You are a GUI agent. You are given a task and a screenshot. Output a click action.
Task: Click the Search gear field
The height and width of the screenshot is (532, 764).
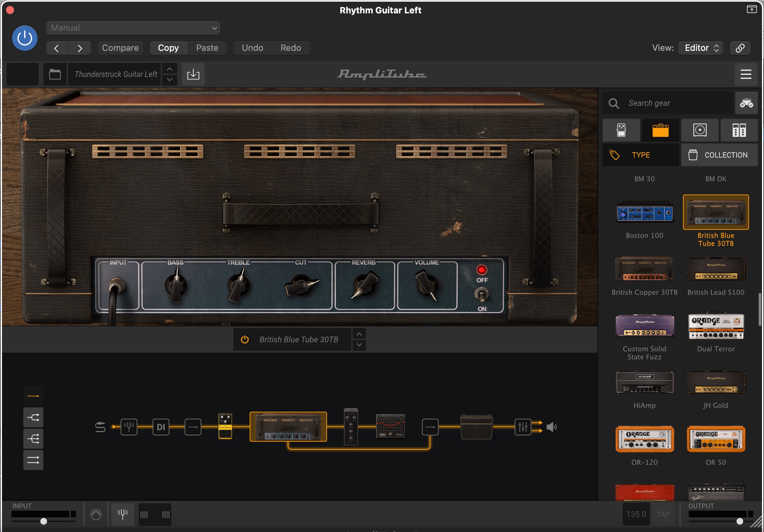668,103
